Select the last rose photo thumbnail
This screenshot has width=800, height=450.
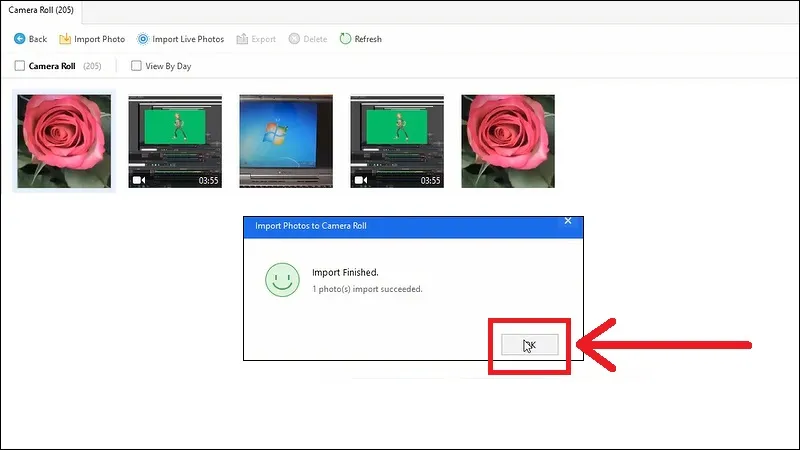pyautogui.click(x=508, y=141)
